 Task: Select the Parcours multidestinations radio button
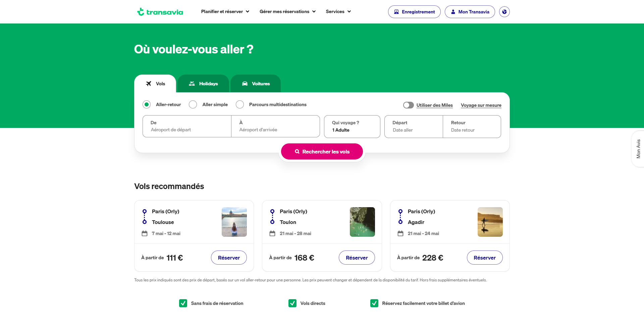click(x=240, y=104)
